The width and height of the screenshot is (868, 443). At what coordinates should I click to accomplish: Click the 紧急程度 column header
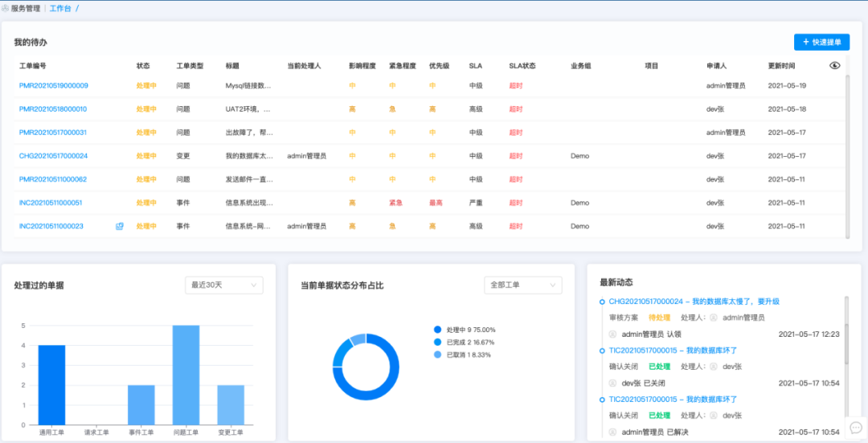click(x=403, y=66)
